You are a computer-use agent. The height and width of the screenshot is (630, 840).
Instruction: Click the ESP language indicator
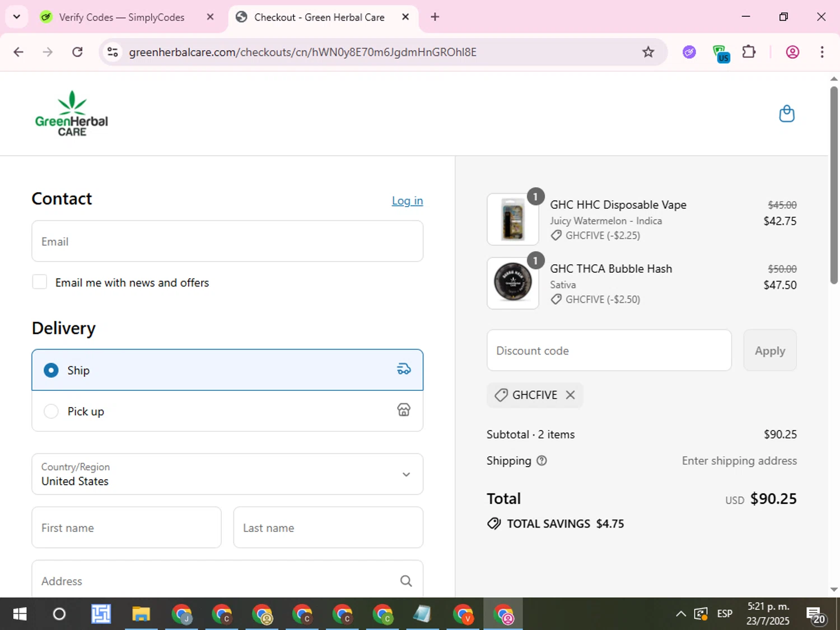(725, 614)
